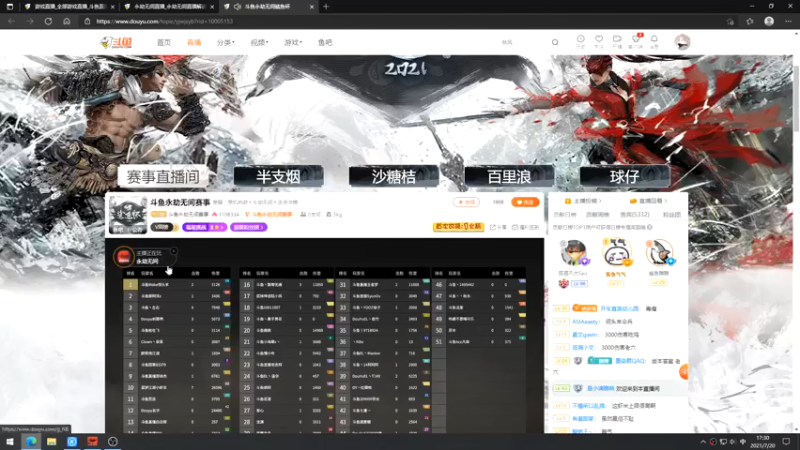Click the dark V badge under the title
Screen dimensions: 800x450
[x=164, y=227]
